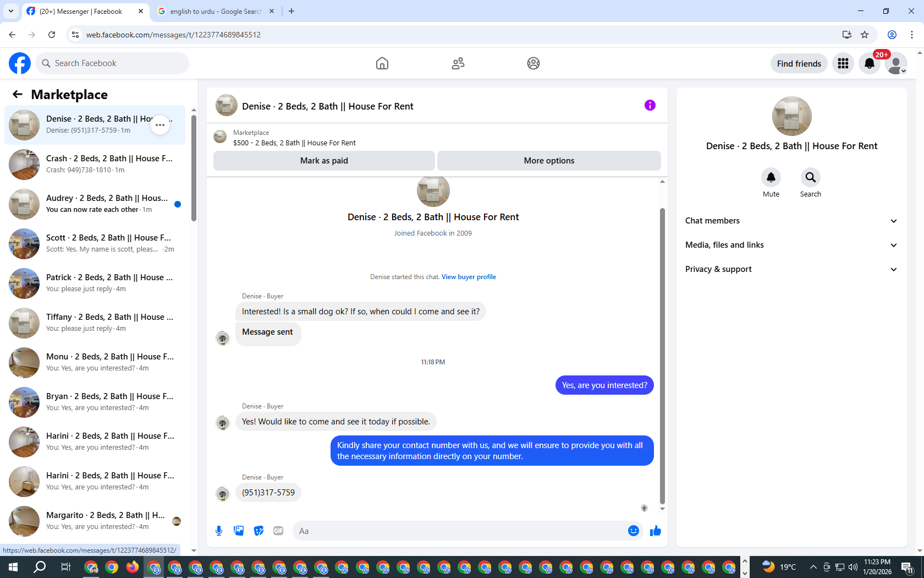
Task: Open the Chrome three-dot menu
Action: click(x=912, y=35)
